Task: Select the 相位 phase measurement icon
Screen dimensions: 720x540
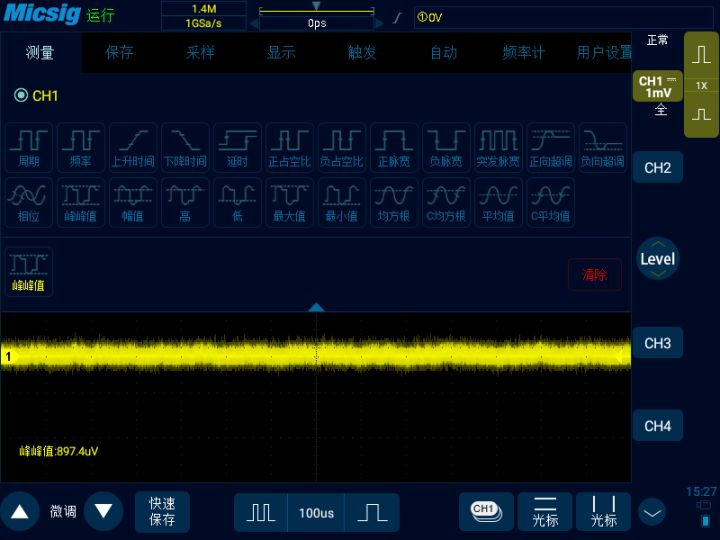Action: click(x=28, y=202)
